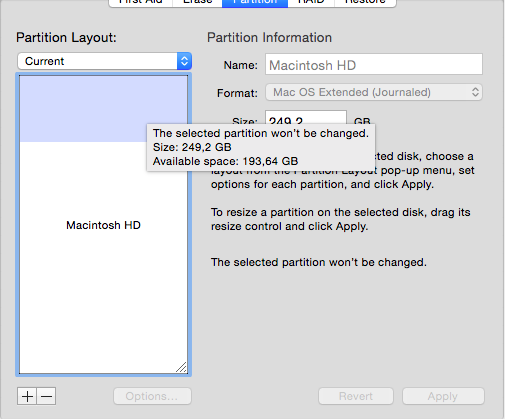Remove the partition with the minus button
Image resolution: width=505 pixels, height=419 pixels.
click(x=46, y=396)
